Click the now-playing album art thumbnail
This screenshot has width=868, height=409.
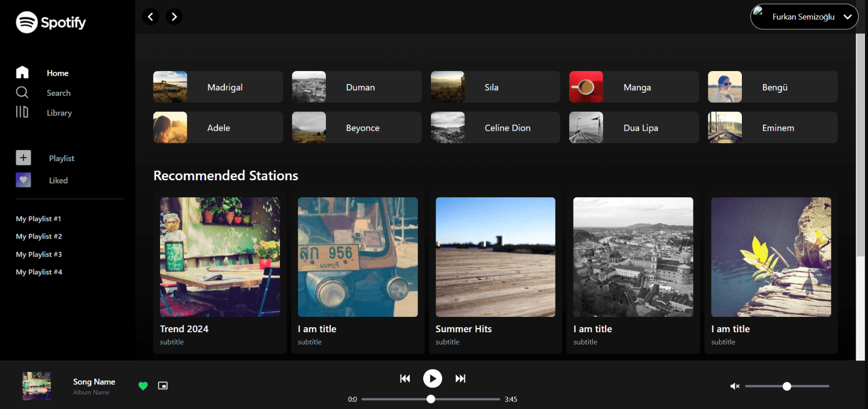tap(37, 386)
